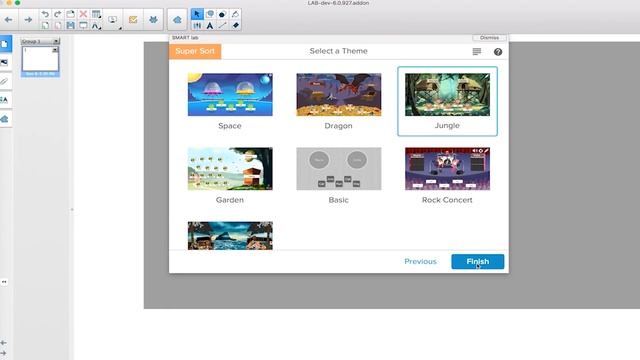The image size is (640, 360).
Task: Choose the Jungle theme
Action: click(447, 101)
